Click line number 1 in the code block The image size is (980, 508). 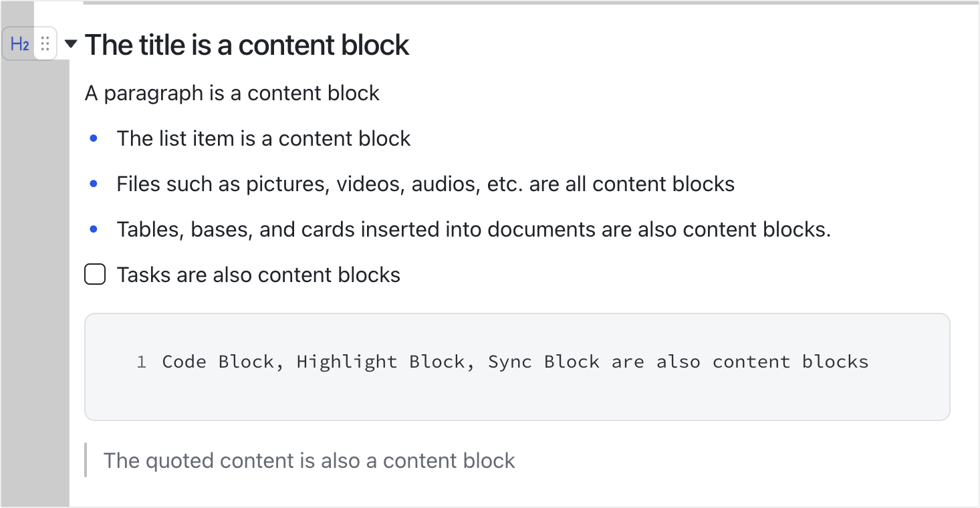tap(141, 361)
